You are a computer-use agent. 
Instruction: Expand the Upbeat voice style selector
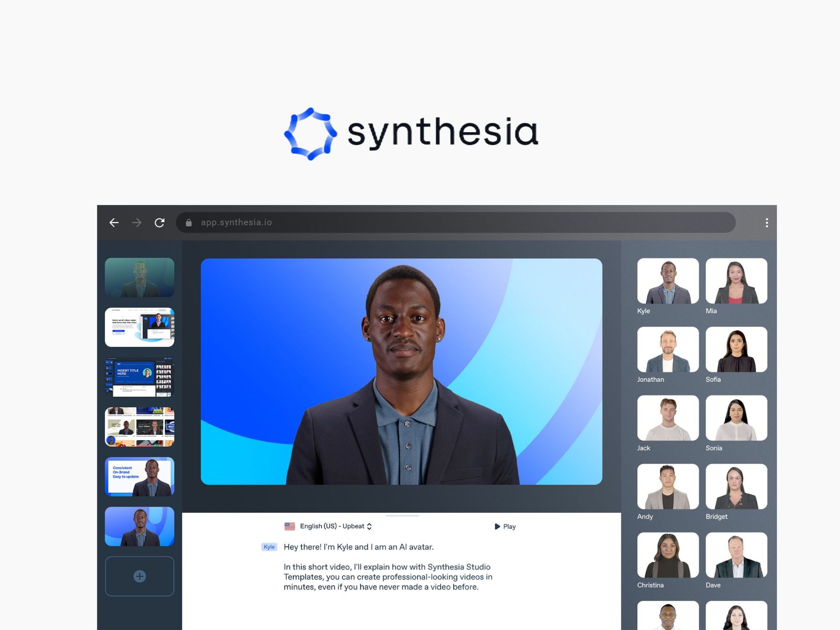[x=354, y=526]
